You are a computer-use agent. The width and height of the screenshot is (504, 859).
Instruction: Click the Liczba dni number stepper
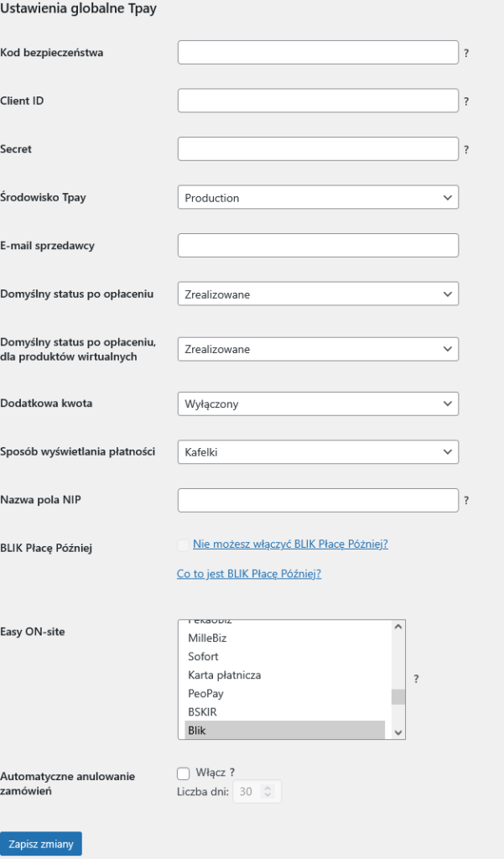click(x=268, y=791)
